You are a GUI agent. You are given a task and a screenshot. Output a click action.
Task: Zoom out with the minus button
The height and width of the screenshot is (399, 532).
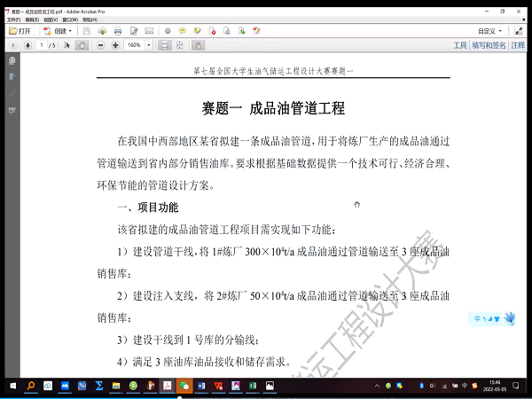pos(100,45)
